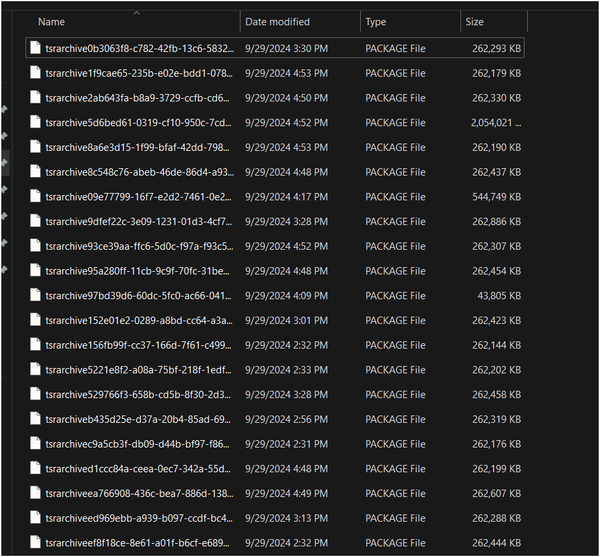Click file icon of tsrarchive156fb99f package
Image resolution: width=600 pixels, height=557 pixels.
click(35, 344)
